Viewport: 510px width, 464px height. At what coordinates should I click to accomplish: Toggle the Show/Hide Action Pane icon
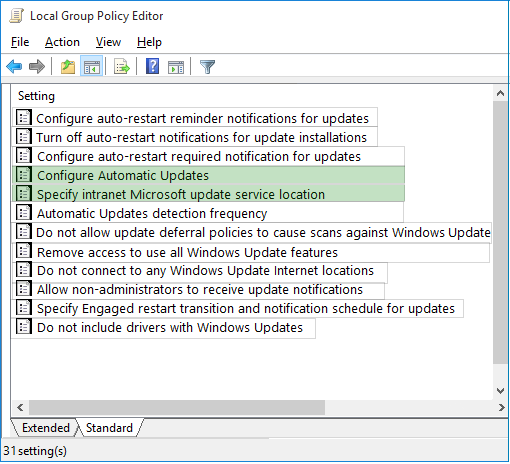point(176,67)
